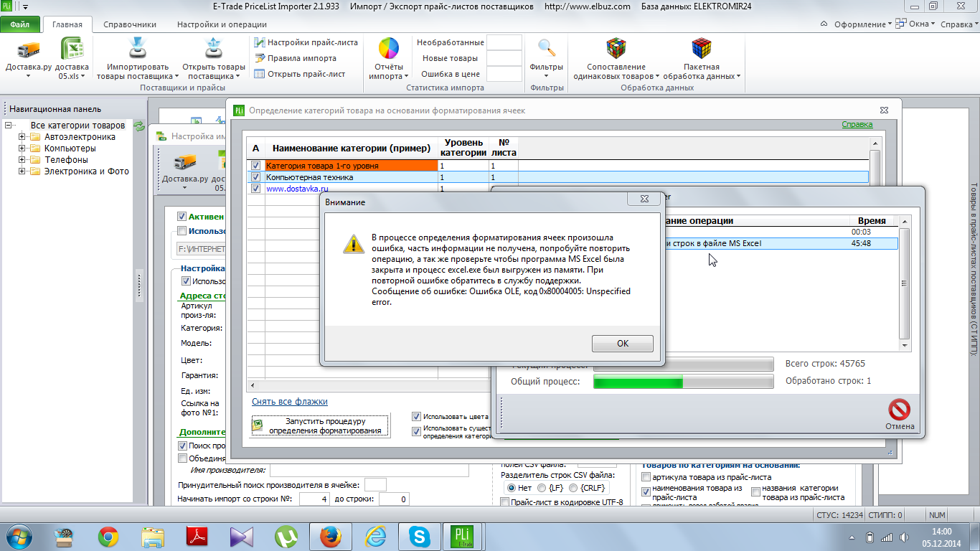The height and width of the screenshot is (551, 980).
Task: Enable Прайс-лист в кодировке UTF-8 checkbox
Action: click(x=504, y=502)
